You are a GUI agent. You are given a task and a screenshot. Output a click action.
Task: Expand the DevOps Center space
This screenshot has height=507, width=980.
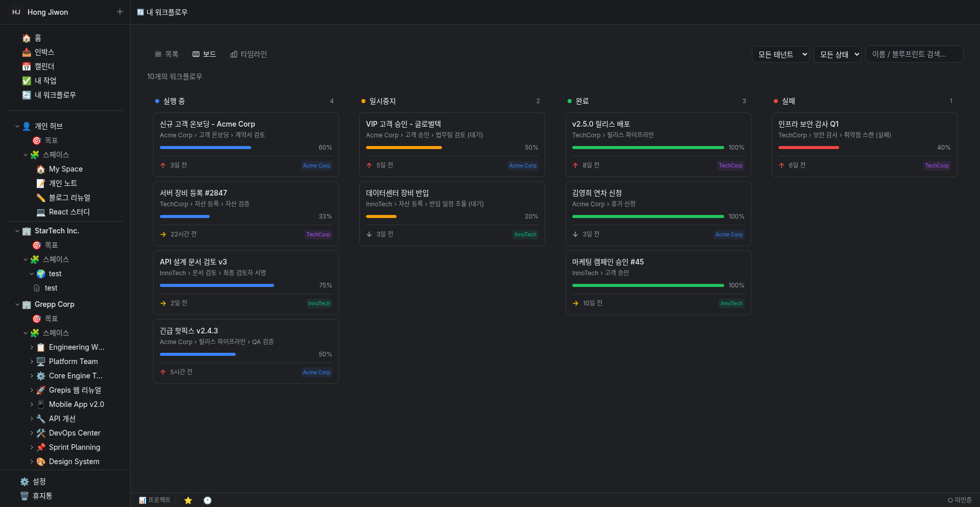click(32, 433)
